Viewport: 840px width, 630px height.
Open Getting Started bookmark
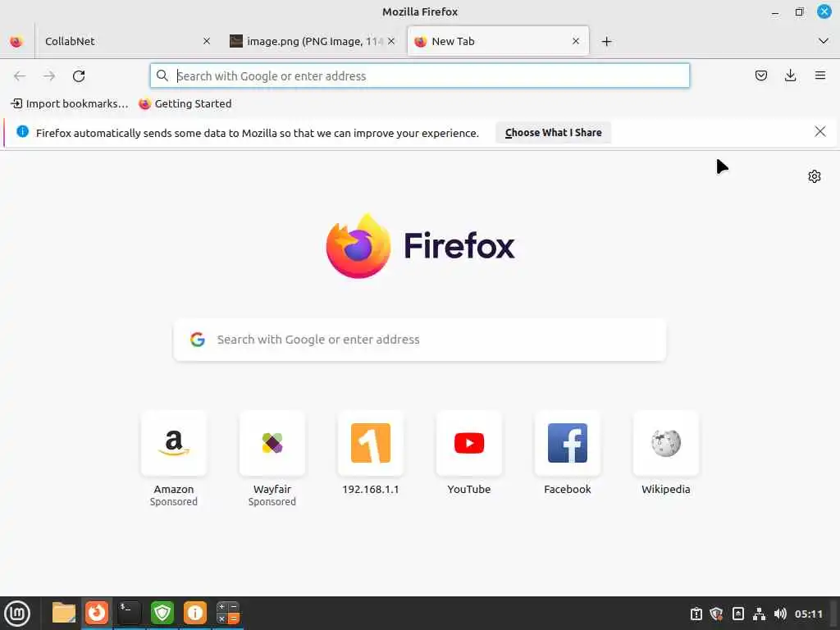[x=185, y=103]
